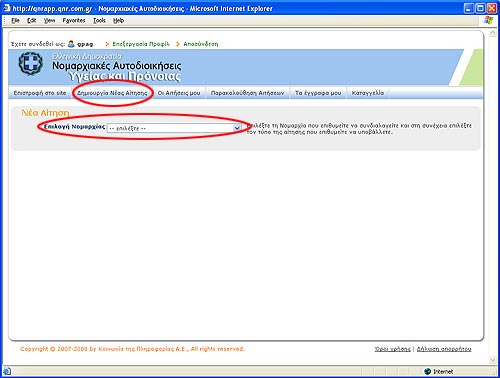Click the orange arrow before Επεξεργασία Προφίλ
The height and width of the screenshot is (378, 500).
point(107,44)
